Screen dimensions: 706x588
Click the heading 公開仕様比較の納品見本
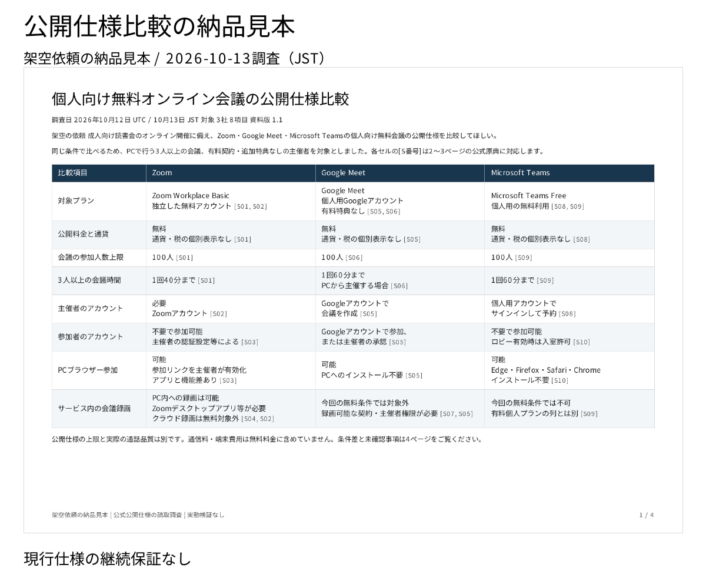tap(159, 26)
